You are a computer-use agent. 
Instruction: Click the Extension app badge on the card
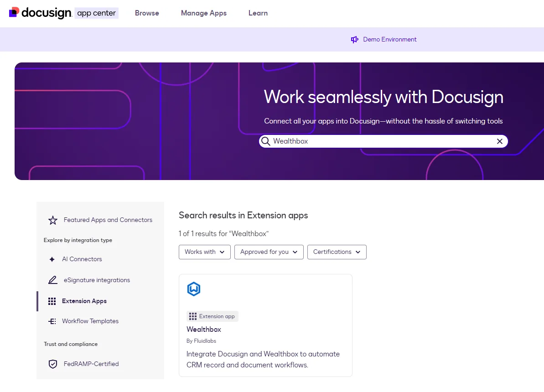tap(212, 316)
